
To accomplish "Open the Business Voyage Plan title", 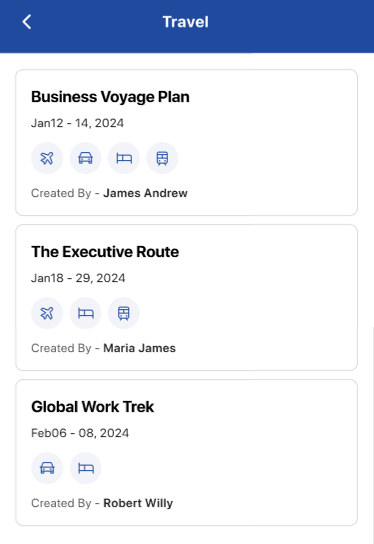I will pos(110,97).
